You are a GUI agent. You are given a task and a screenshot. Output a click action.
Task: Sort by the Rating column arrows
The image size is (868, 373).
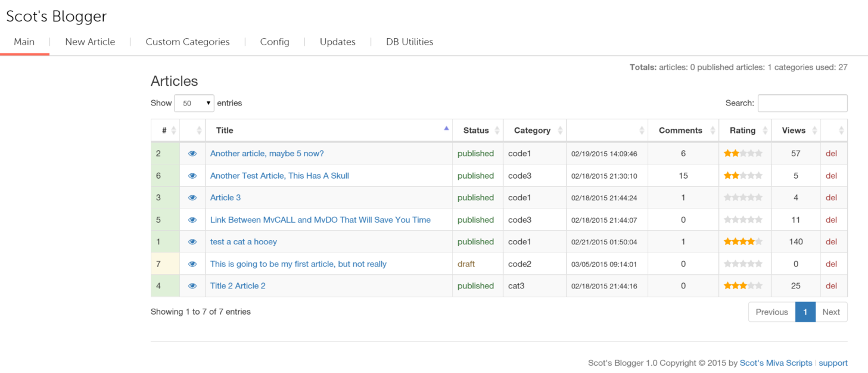(764, 130)
